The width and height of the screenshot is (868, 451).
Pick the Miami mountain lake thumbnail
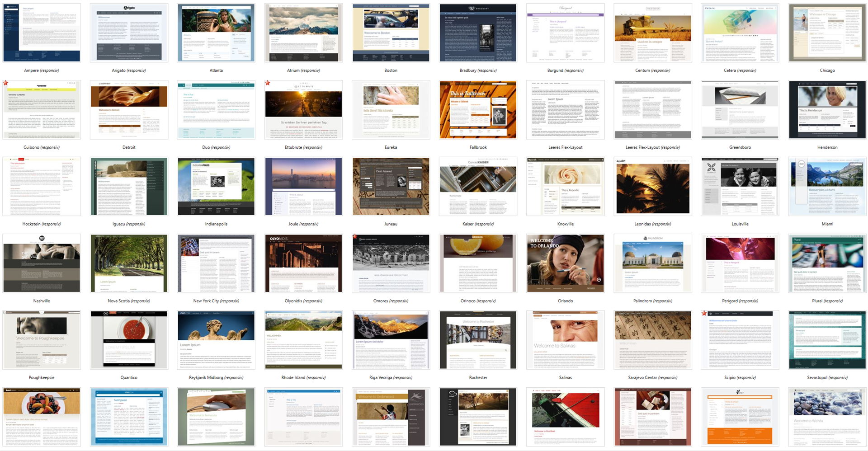click(827, 186)
